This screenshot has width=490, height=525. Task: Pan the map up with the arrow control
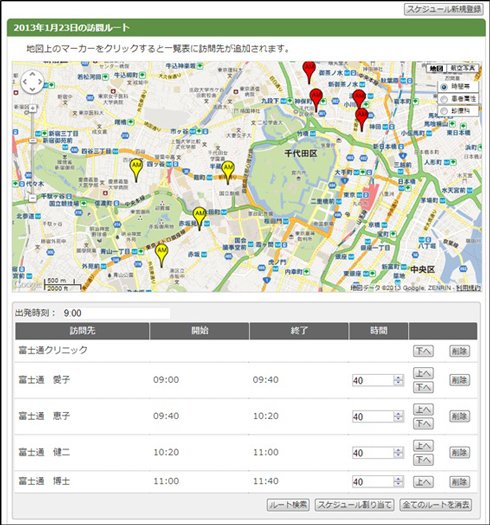point(32,75)
